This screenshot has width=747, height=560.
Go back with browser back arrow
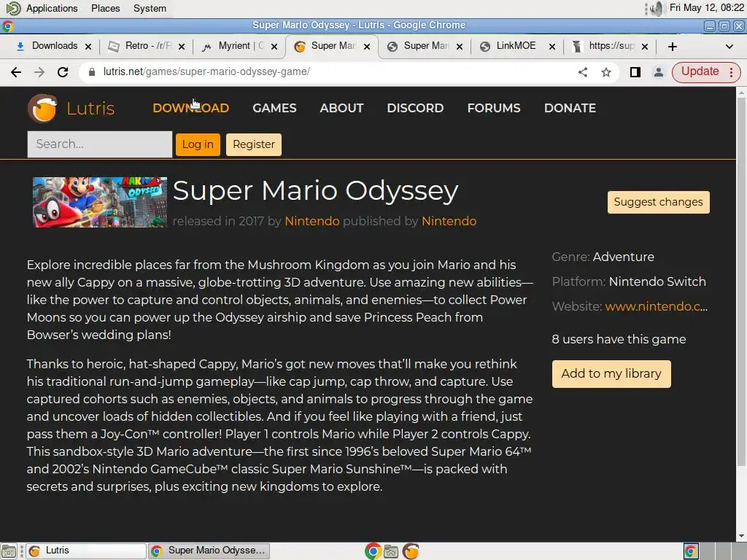pos(16,72)
